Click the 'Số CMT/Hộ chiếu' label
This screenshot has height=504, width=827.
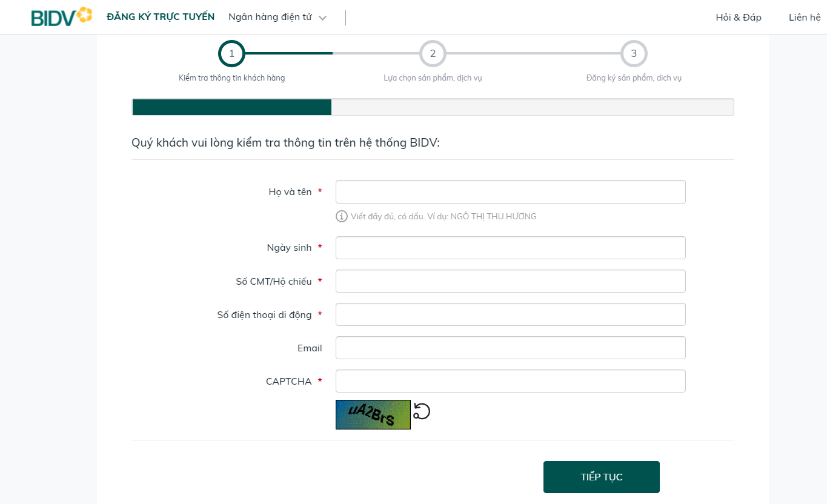[x=274, y=282]
